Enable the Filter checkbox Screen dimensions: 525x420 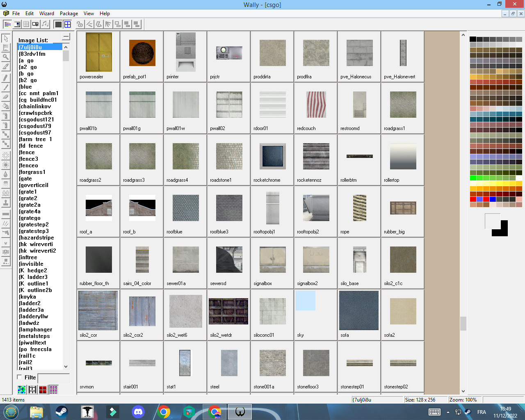pyautogui.click(x=19, y=377)
